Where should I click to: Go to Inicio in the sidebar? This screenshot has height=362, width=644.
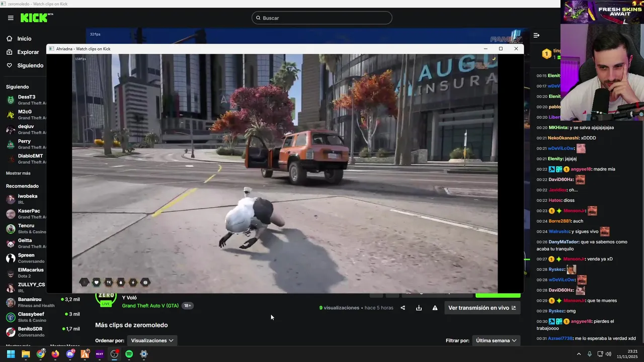24,39
